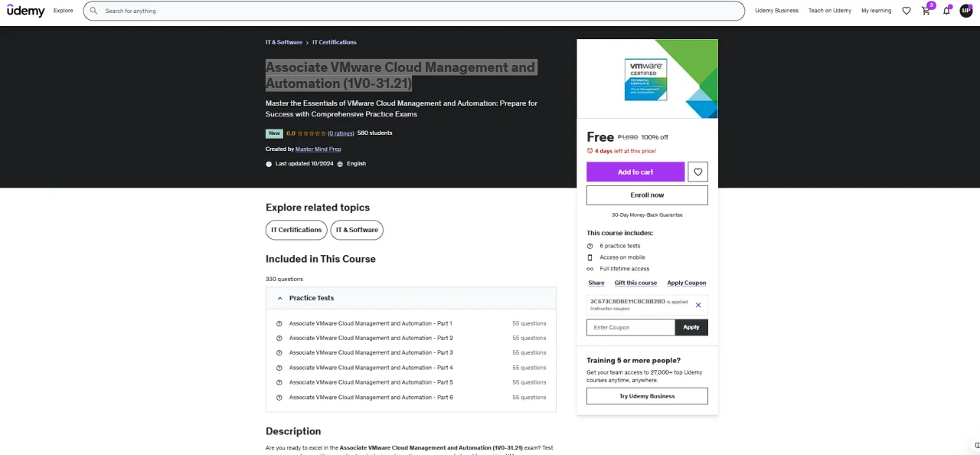Click Part 4 practice test row text
This screenshot has height=455, width=980.
(x=371, y=368)
